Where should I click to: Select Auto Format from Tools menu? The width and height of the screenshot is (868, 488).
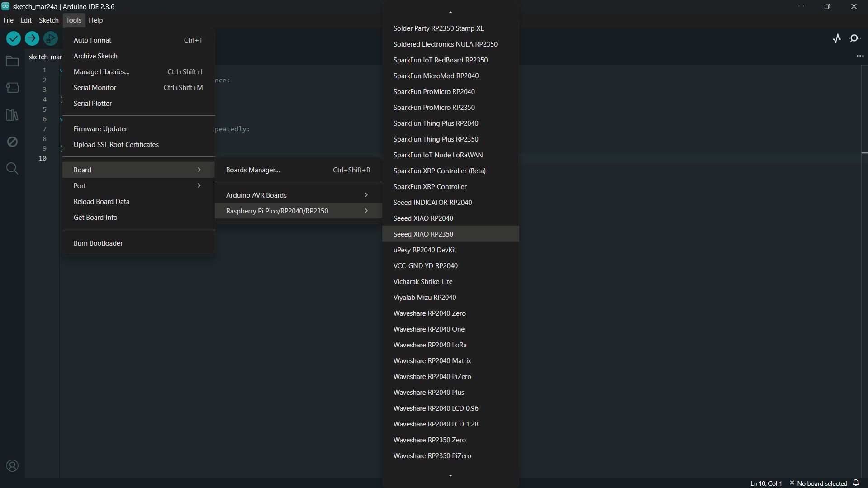(138, 40)
